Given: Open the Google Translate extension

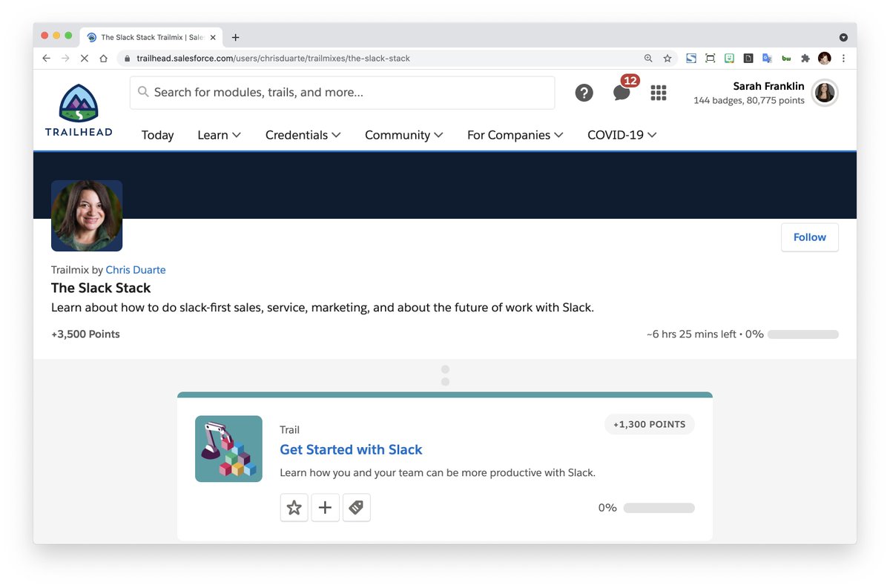Looking at the screenshot, I should pyautogui.click(x=768, y=58).
